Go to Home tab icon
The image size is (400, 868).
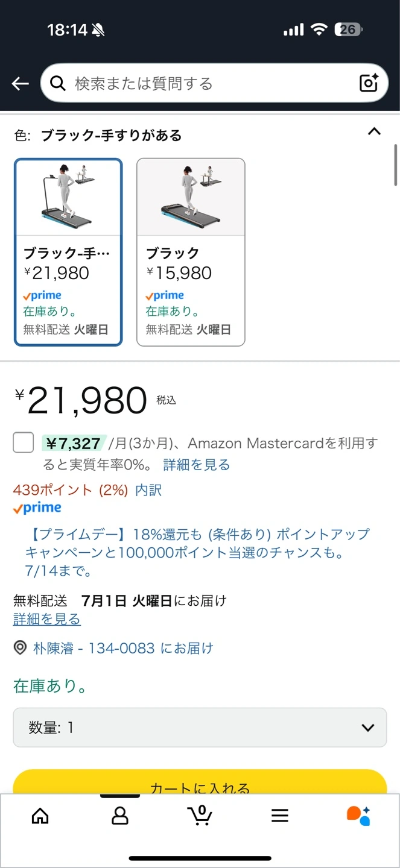[x=40, y=816]
